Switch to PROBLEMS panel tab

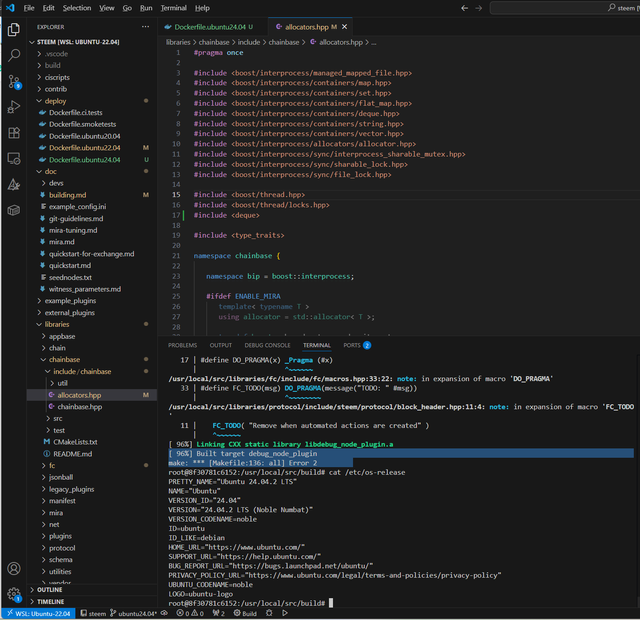point(182,345)
